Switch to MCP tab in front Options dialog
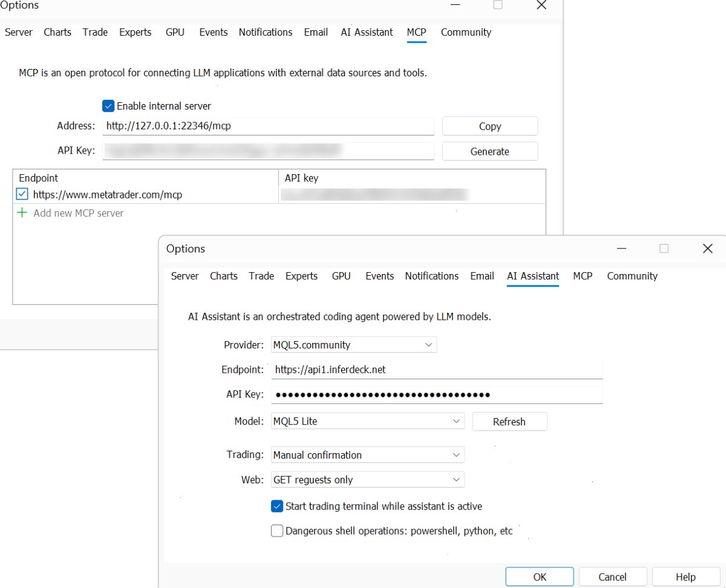The image size is (726, 588). click(583, 276)
